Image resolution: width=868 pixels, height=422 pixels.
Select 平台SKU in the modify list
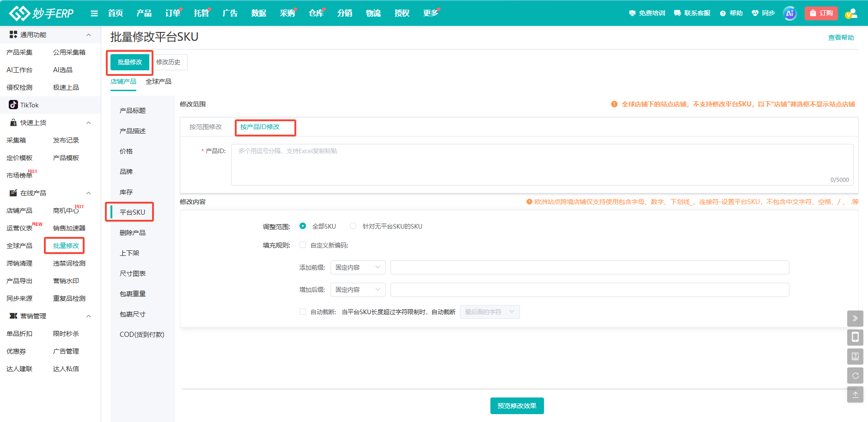point(132,212)
